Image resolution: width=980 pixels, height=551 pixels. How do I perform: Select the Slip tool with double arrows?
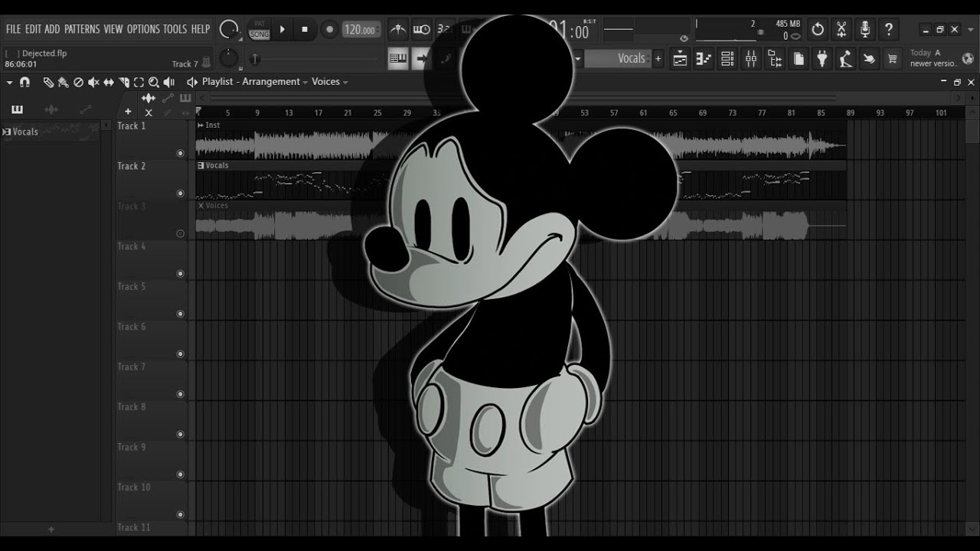tap(109, 82)
